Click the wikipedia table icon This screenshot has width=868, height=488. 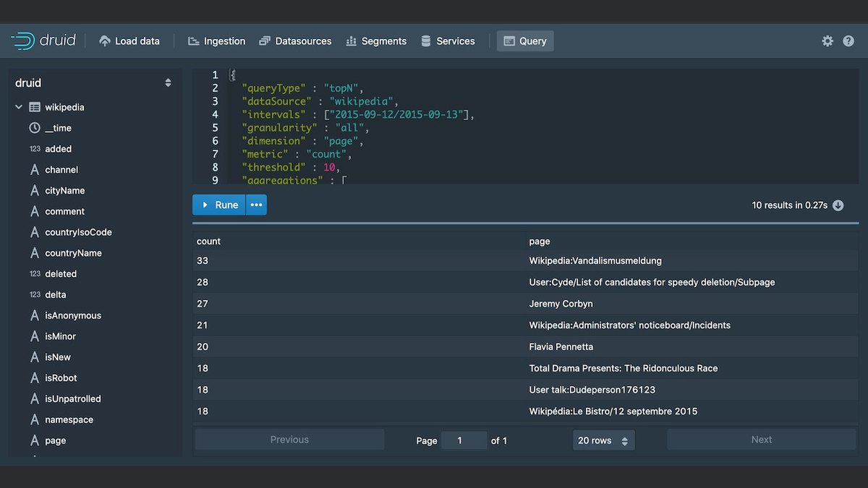click(x=35, y=107)
